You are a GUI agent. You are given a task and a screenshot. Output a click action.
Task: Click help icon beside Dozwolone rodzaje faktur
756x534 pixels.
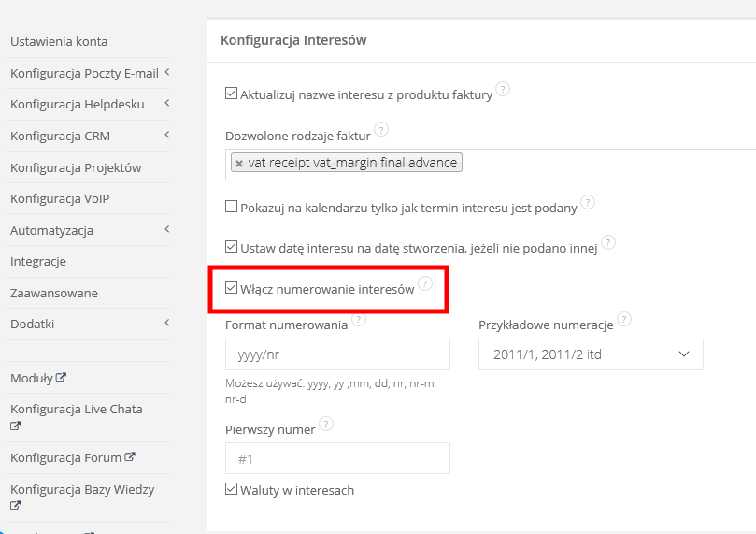(x=380, y=130)
